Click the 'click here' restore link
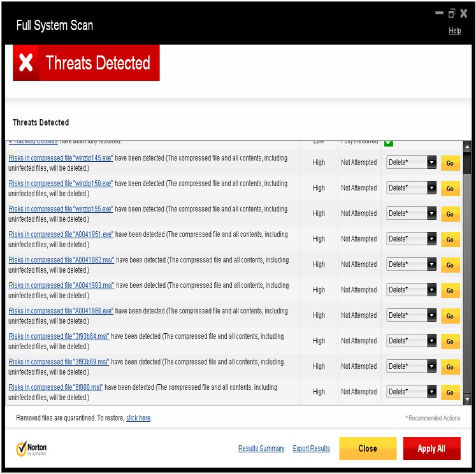Image resolution: width=476 pixels, height=474 pixels. click(x=138, y=418)
